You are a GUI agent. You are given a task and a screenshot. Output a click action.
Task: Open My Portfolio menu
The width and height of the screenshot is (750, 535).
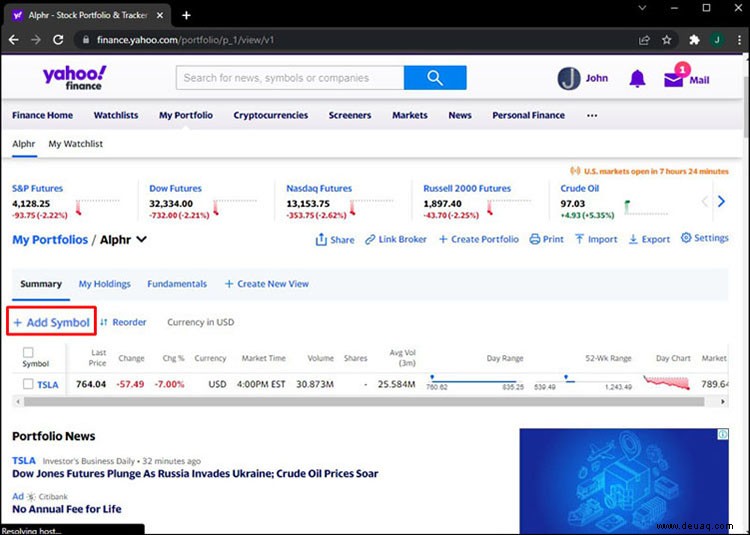pos(186,115)
